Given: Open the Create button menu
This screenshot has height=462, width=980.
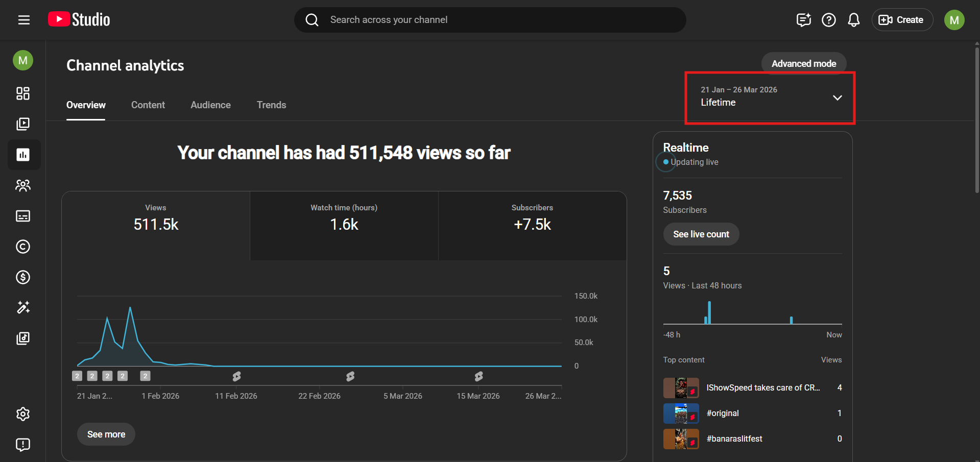Looking at the screenshot, I should click(x=902, y=20).
